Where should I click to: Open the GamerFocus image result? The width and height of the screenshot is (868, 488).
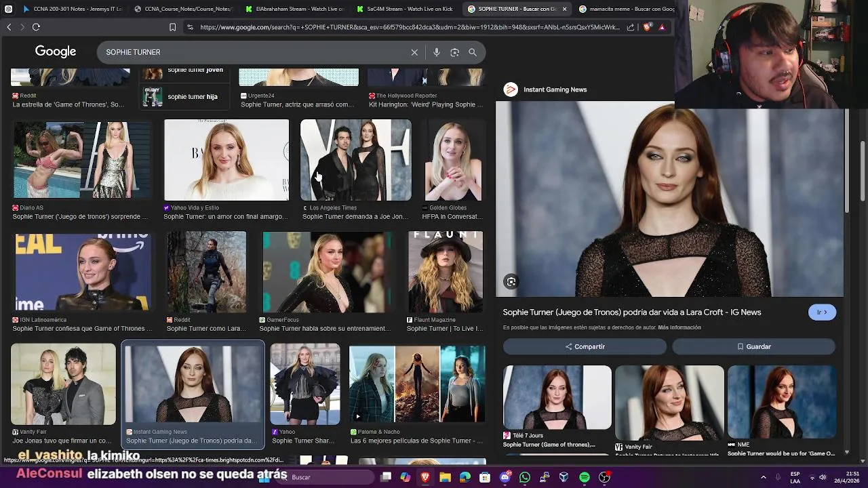point(326,272)
